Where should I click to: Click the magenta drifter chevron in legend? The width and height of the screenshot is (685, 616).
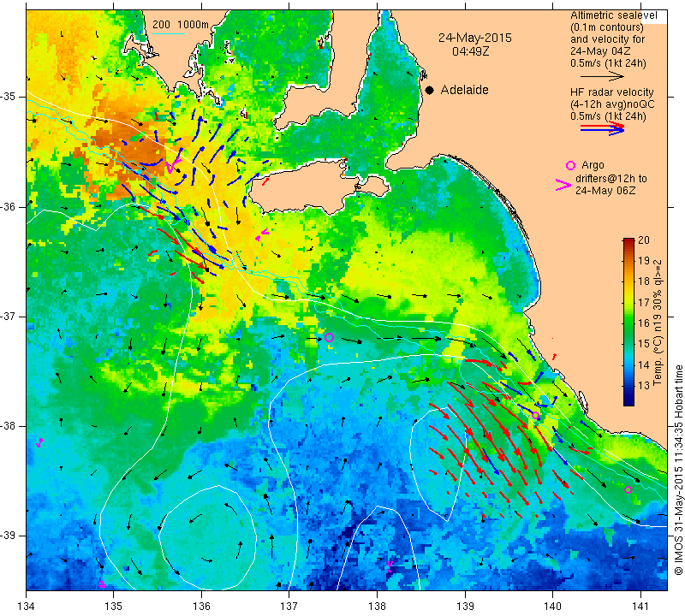tap(563, 185)
